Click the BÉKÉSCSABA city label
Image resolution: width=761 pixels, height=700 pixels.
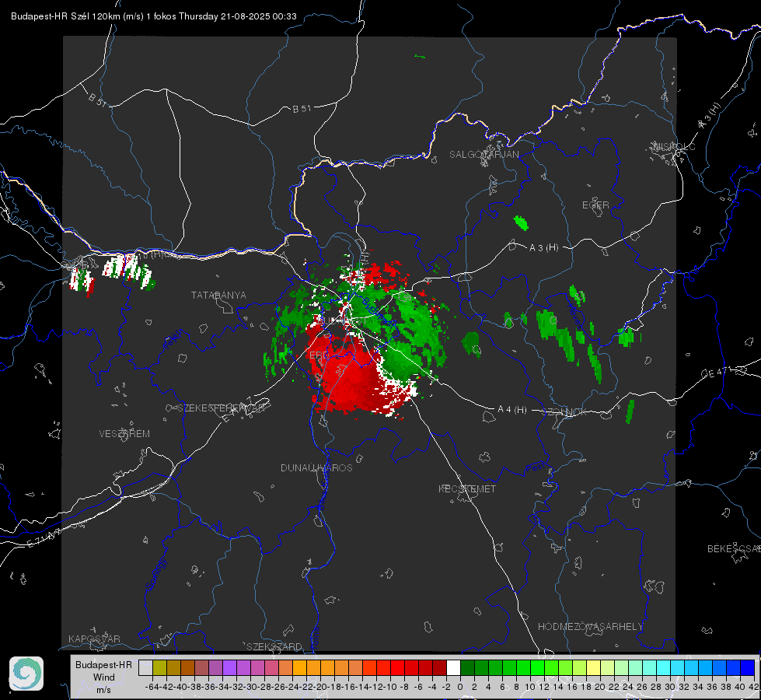click(x=734, y=548)
